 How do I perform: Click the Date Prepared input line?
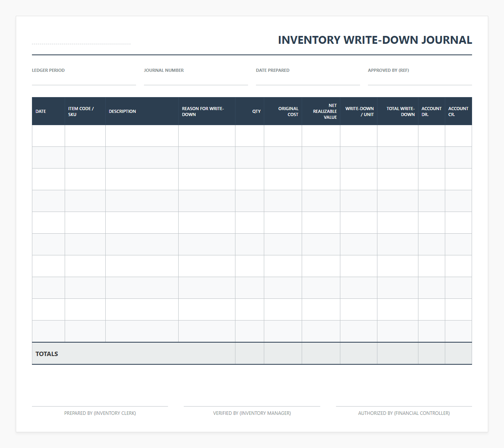308,80
